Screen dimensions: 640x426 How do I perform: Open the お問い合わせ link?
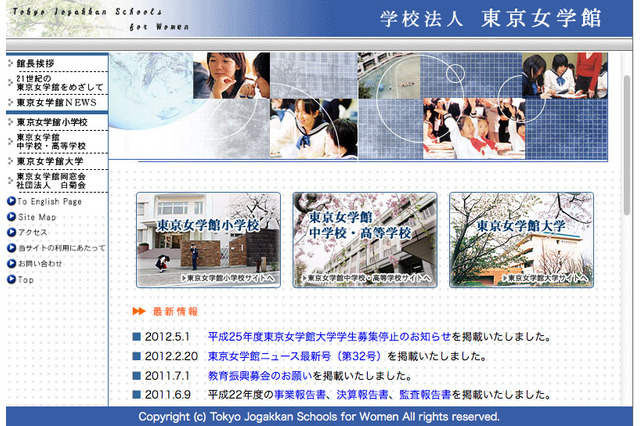[x=40, y=264]
